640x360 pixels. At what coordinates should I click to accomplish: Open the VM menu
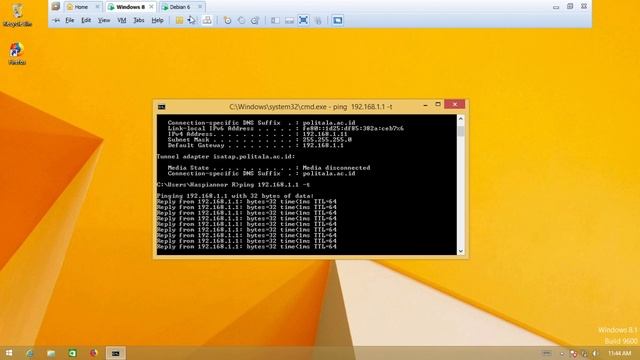[x=122, y=20]
